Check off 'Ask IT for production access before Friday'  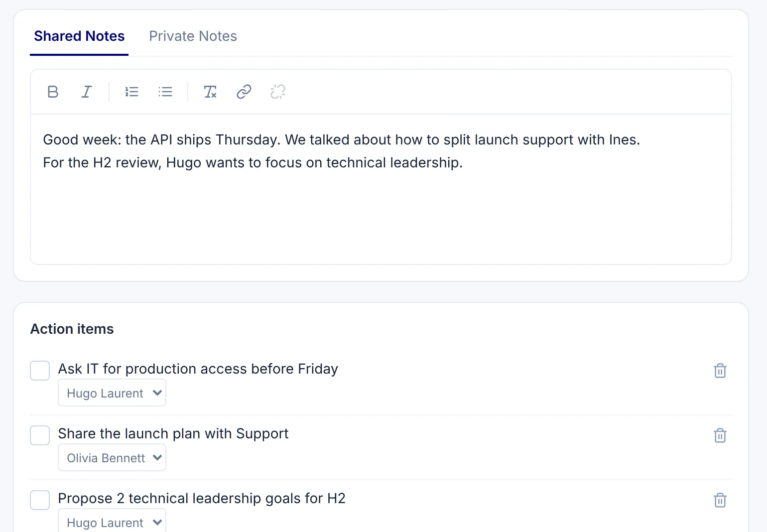click(x=40, y=371)
